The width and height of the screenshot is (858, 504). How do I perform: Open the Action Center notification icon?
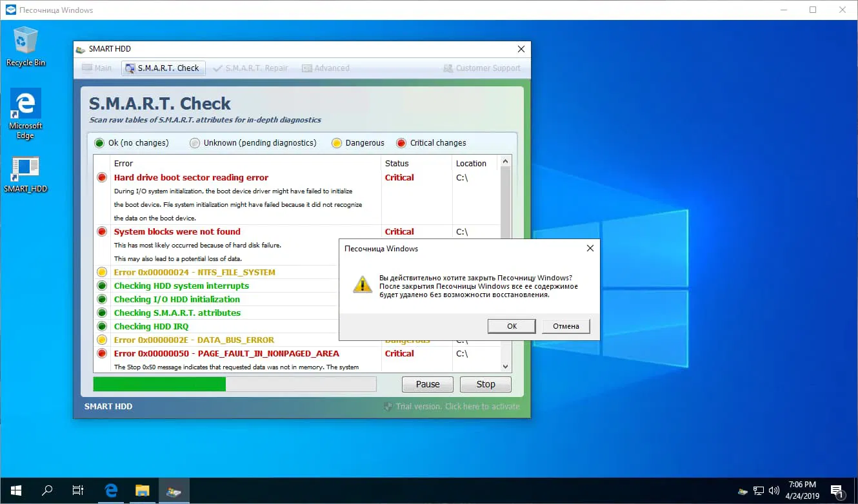click(x=836, y=490)
